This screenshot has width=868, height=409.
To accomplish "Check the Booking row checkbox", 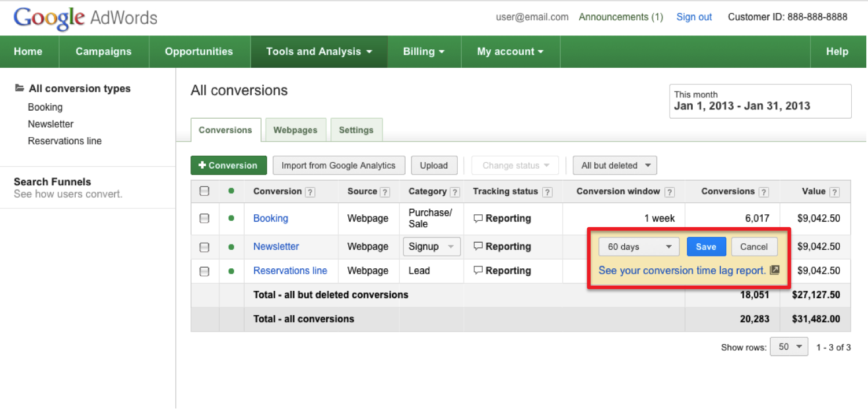I will pyautogui.click(x=204, y=218).
